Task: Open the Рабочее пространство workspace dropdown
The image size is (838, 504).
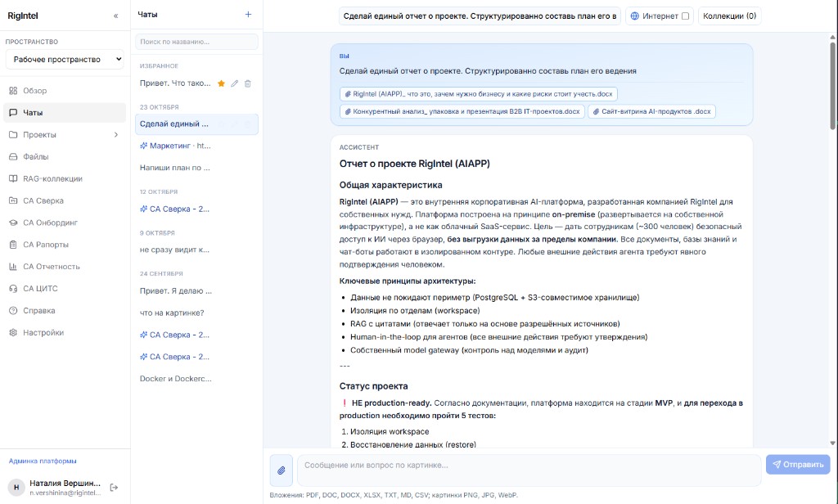Action: (x=65, y=60)
